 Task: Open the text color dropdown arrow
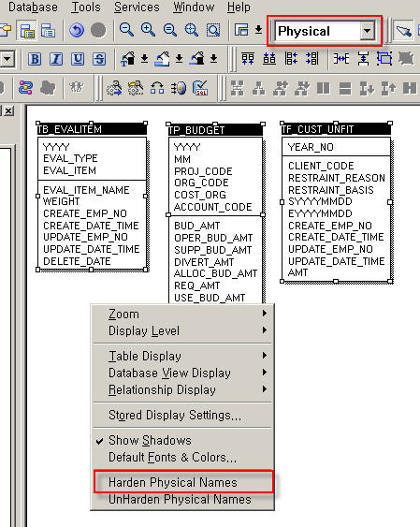coord(144,59)
